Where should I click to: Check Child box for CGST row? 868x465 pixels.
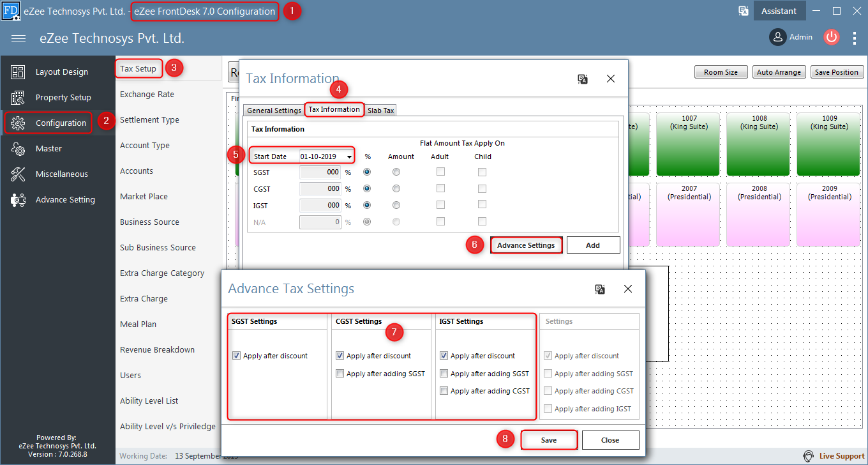pyautogui.click(x=482, y=188)
